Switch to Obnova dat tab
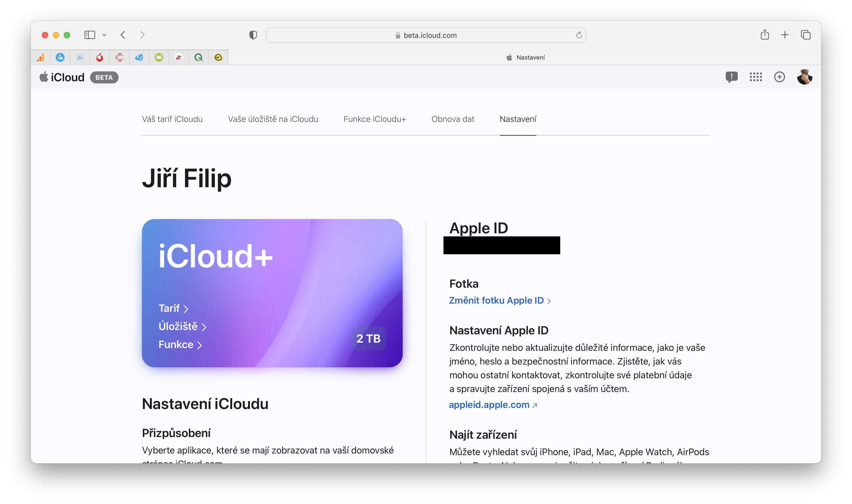This screenshot has width=852, height=504. (x=453, y=119)
